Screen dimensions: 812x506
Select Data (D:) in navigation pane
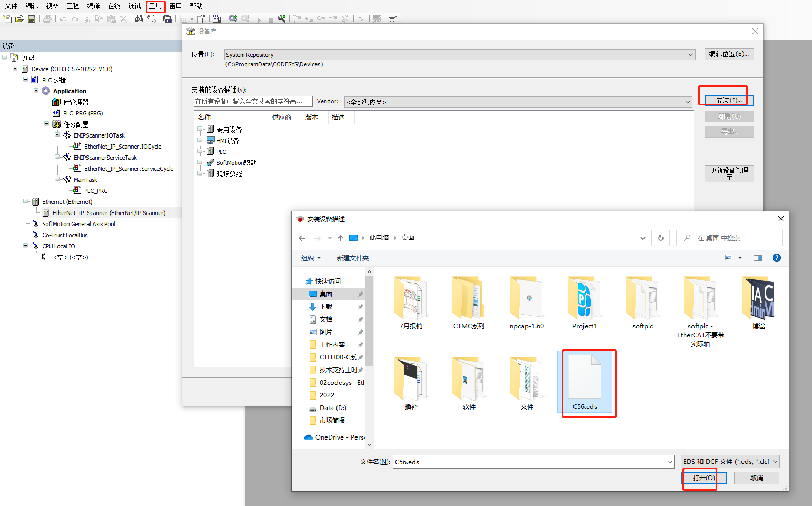click(x=333, y=408)
